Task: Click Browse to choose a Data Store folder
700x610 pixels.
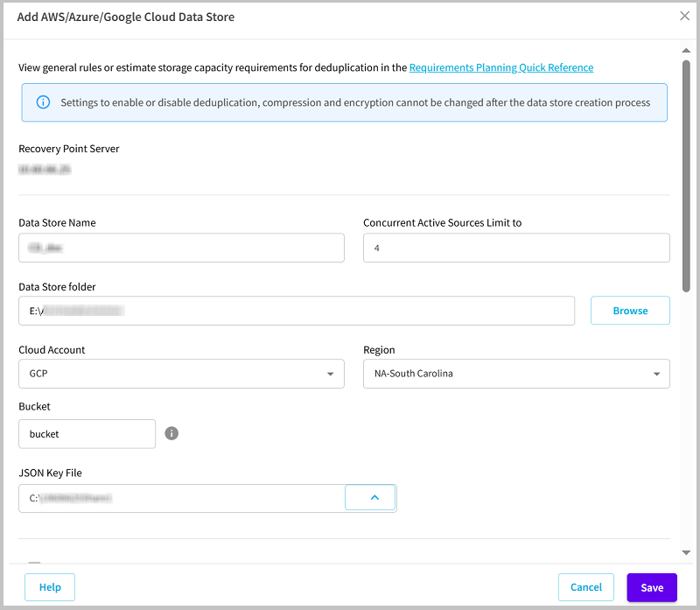Action: 630,310
